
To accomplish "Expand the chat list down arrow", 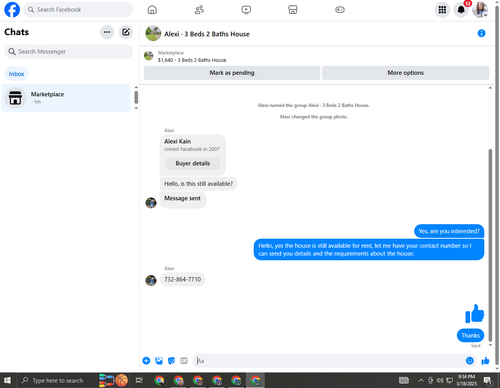I will (136, 108).
